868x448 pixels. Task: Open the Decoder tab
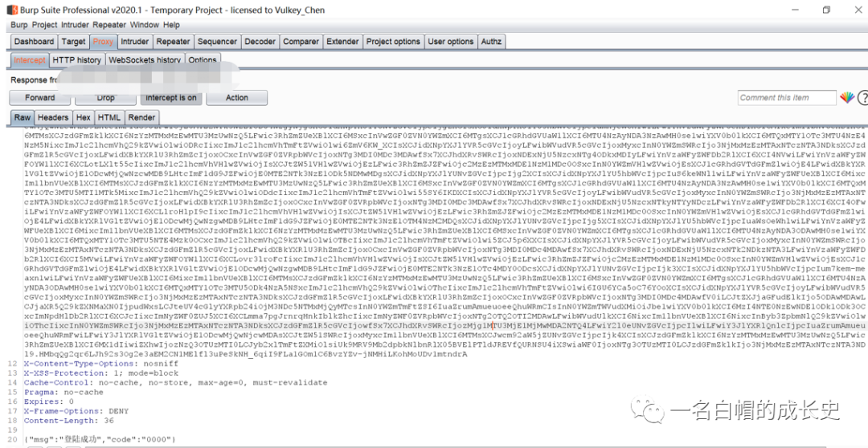click(x=260, y=42)
